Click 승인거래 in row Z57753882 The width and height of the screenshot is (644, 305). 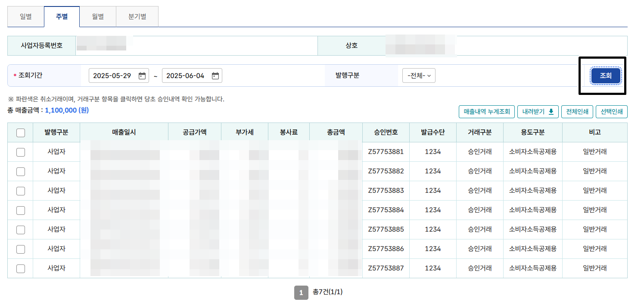(480, 171)
